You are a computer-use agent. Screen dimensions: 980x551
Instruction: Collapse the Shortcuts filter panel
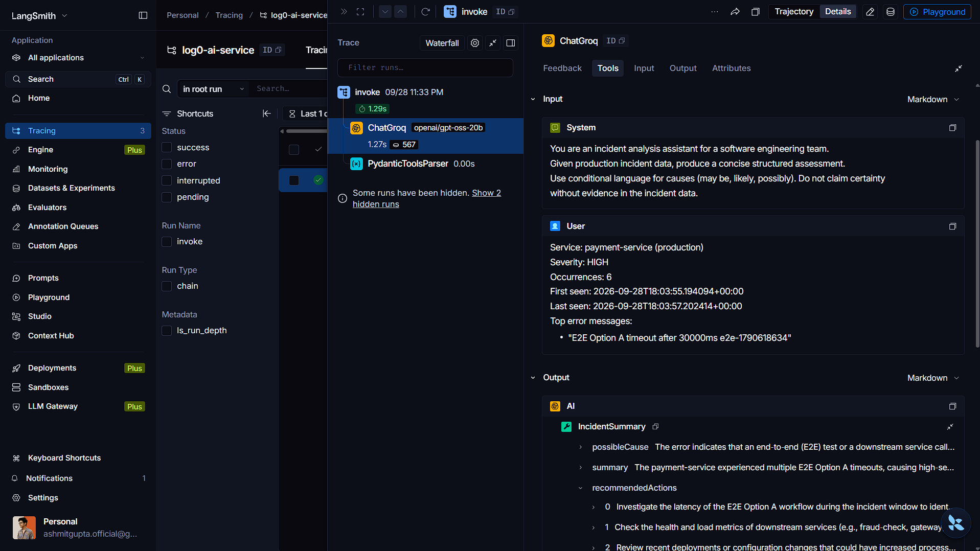pyautogui.click(x=267, y=113)
